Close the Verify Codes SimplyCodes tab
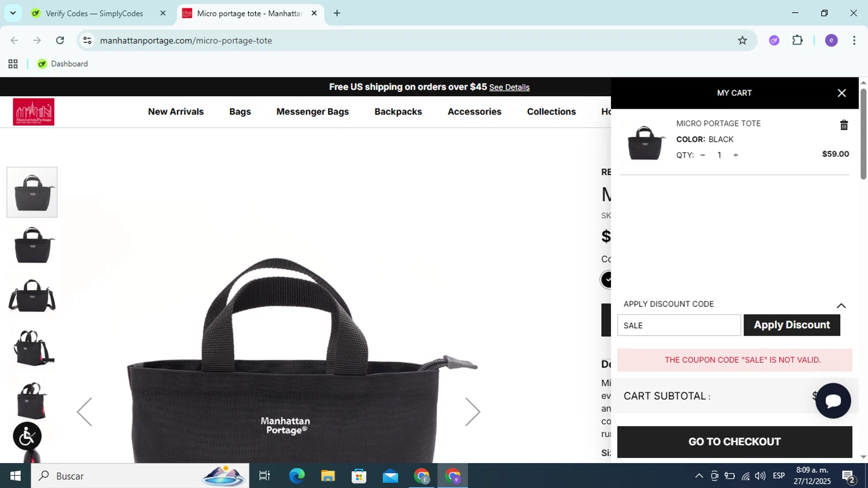The image size is (868, 488). tap(163, 13)
